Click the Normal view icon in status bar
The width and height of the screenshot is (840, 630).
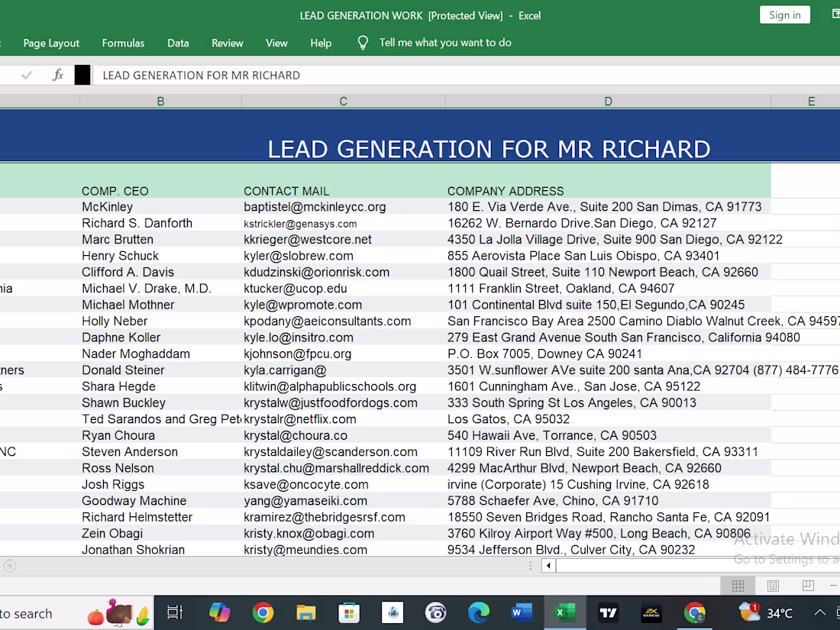[738, 585]
